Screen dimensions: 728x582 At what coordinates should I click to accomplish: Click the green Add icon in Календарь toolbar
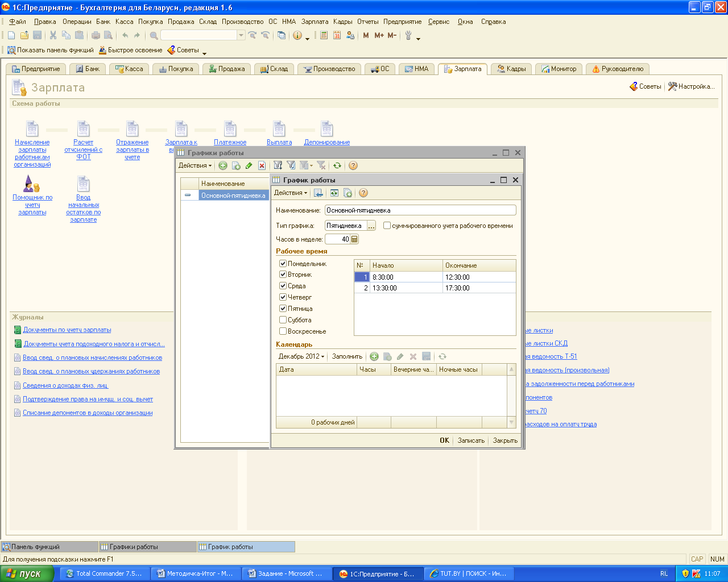pos(374,356)
